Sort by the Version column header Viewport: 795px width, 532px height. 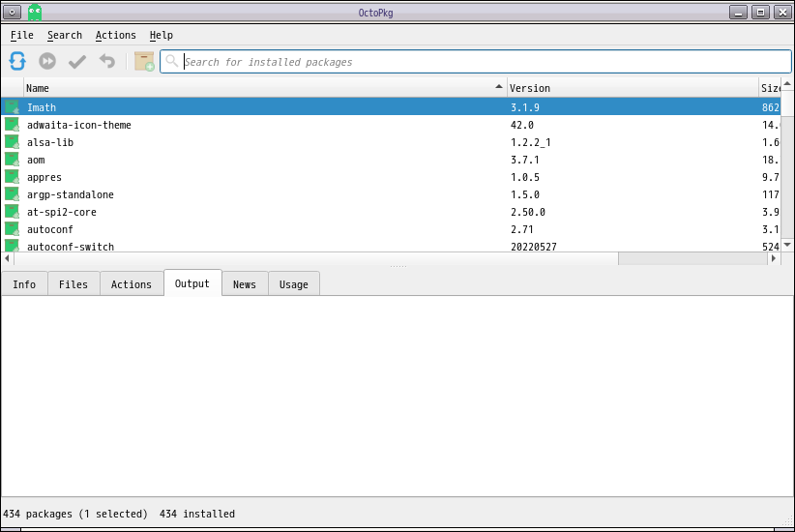pyautogui.click(x=633, y=88)
